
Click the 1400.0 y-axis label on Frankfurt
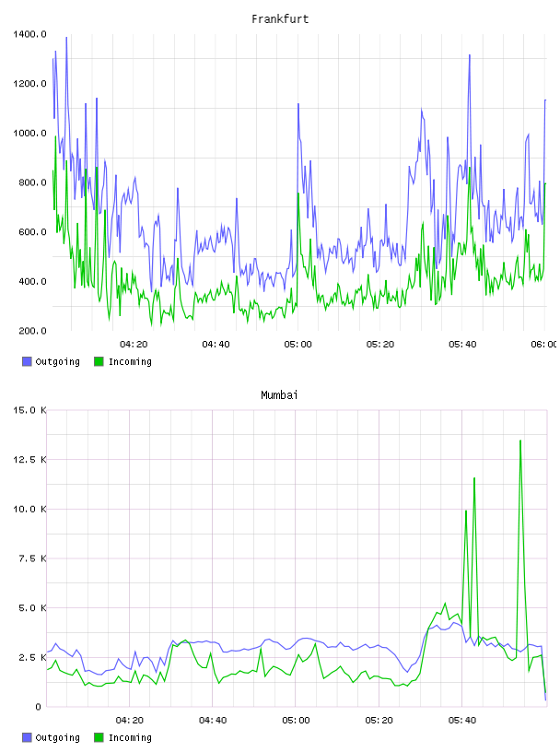point(29,34)
